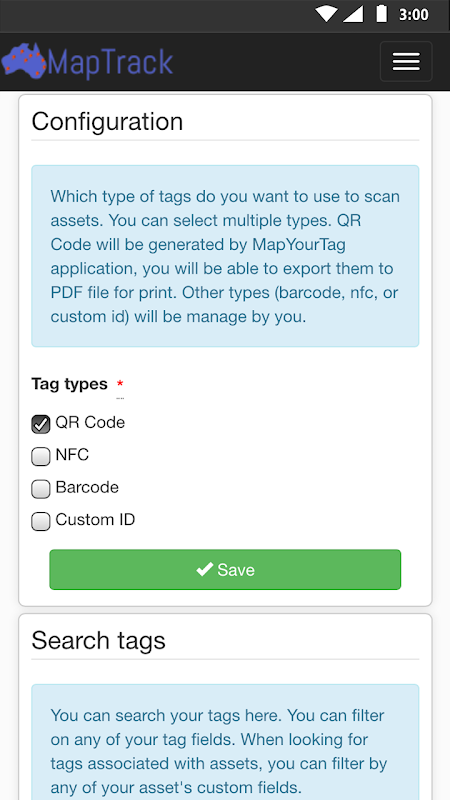The width and height of the screenshot is (450, 800).
Task: Click the Tag types field label
Action: [69, 383]
